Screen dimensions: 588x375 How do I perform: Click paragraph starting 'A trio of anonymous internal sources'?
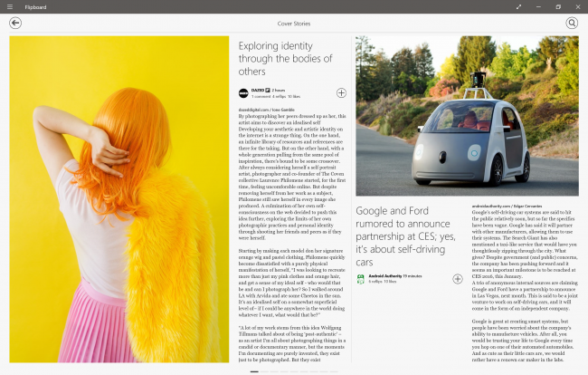525,295
